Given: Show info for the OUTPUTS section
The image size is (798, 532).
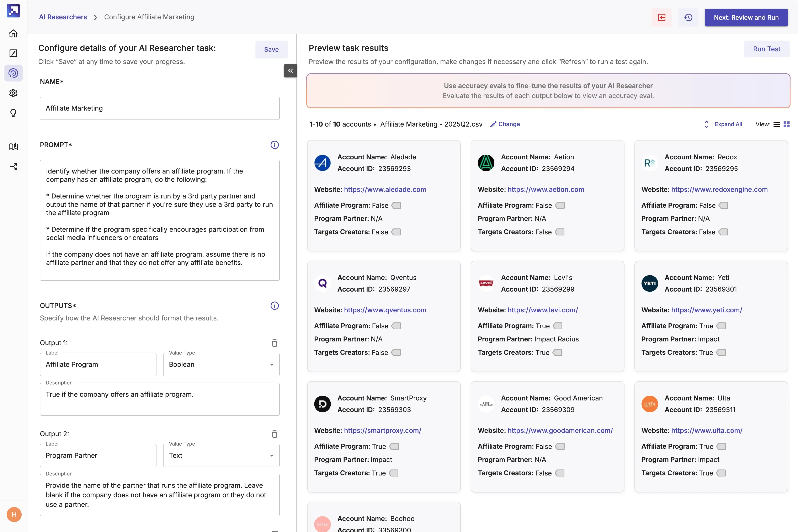Looking at the screenshot, I should click(275, 306).
